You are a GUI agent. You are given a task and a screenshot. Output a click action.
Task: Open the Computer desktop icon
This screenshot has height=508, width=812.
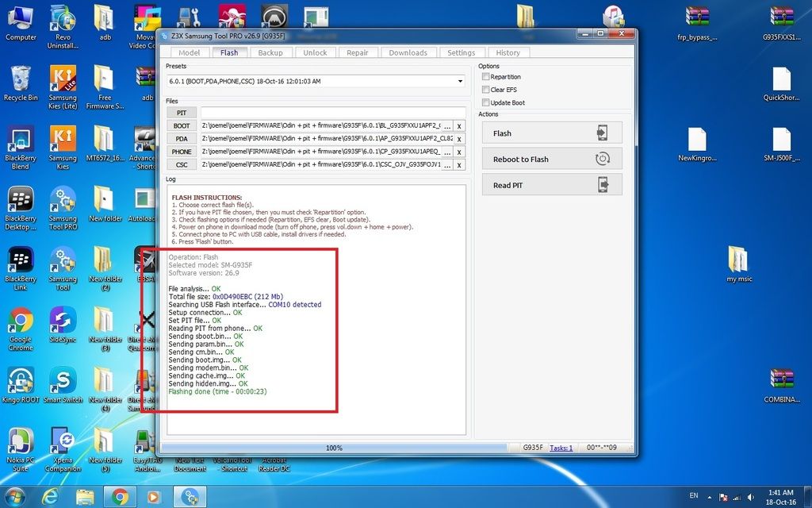[x=21, y=23]
